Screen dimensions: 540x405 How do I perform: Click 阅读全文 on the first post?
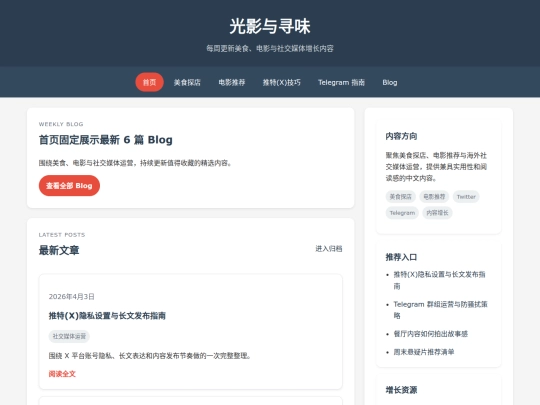coord(62,374)
